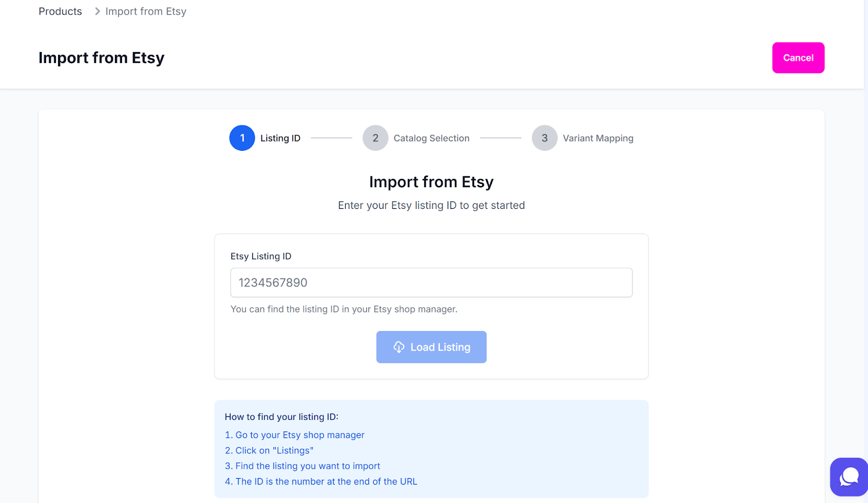Select the step 2 numbered circle
This screenshot has height=503, width=868.
375,138
